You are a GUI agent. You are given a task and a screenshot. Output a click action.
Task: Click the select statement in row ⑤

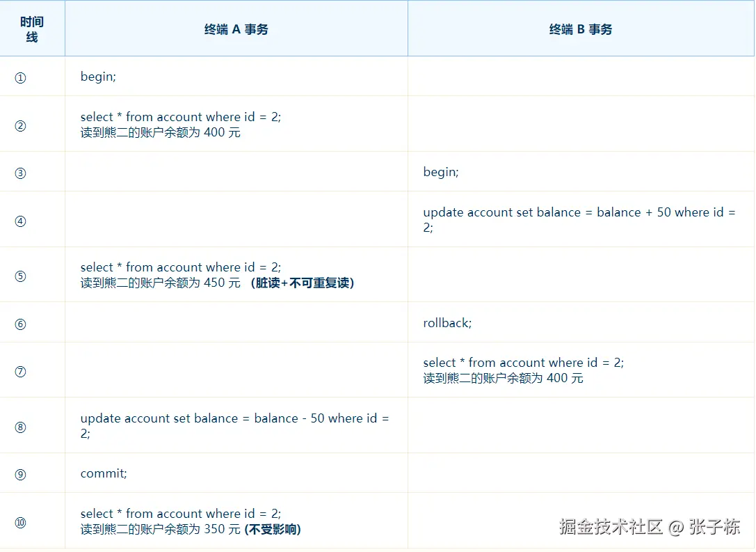pyautogui.click(x=181, y=267)
